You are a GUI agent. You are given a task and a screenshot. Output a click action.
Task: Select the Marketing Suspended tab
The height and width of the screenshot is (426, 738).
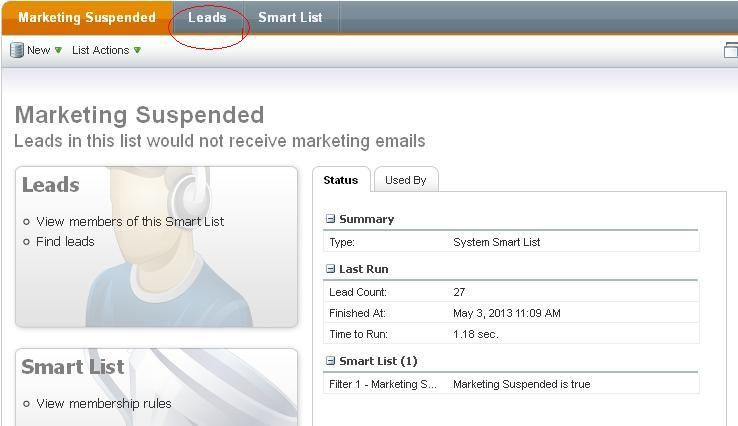pos(87,17)
